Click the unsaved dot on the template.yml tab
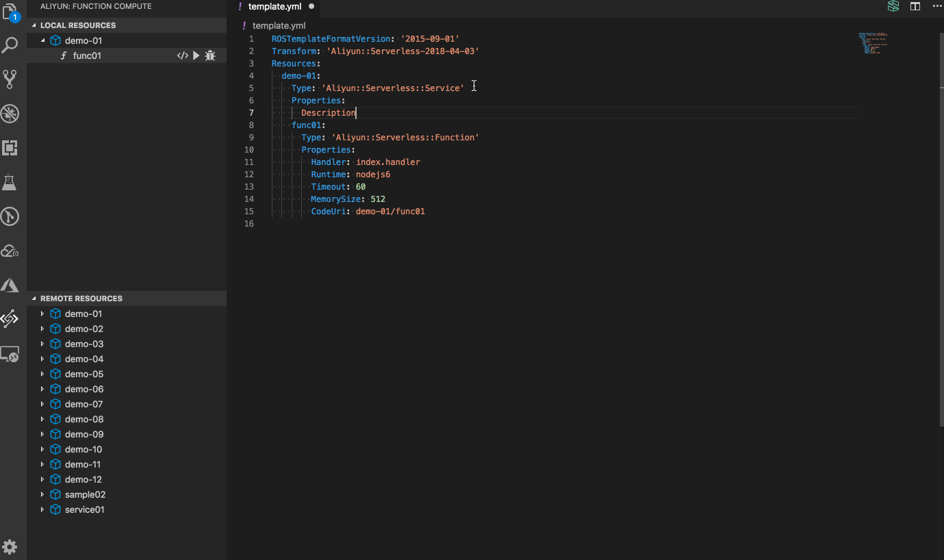 [x=311, y=6]
